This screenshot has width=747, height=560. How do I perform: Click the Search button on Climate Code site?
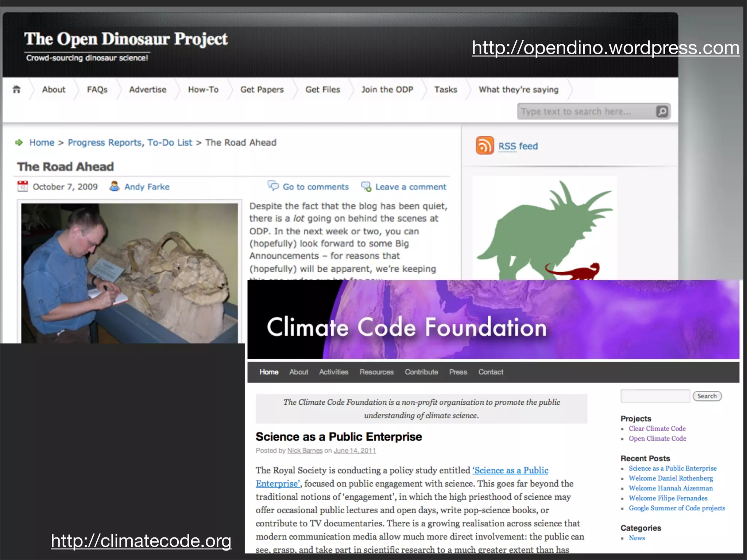point(707,396)
